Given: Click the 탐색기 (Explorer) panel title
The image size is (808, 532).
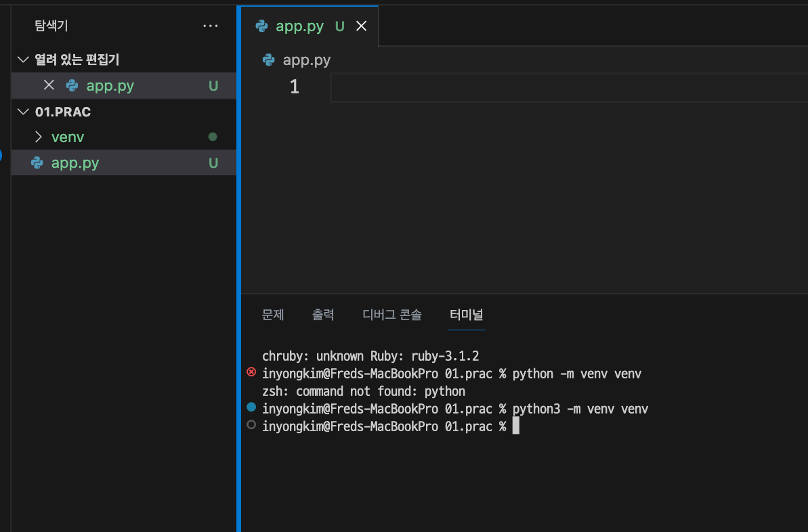Looking at the screenshot, I should (51, 25).
